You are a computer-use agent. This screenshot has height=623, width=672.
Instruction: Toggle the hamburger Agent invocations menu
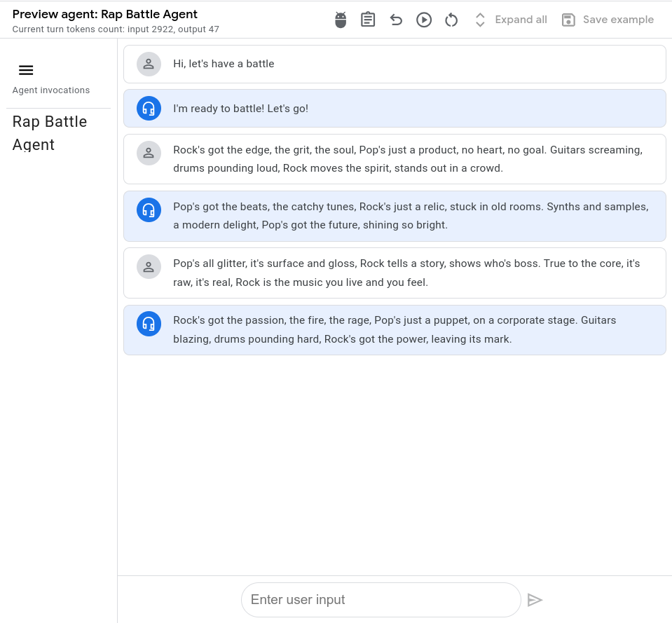[26, 70]
